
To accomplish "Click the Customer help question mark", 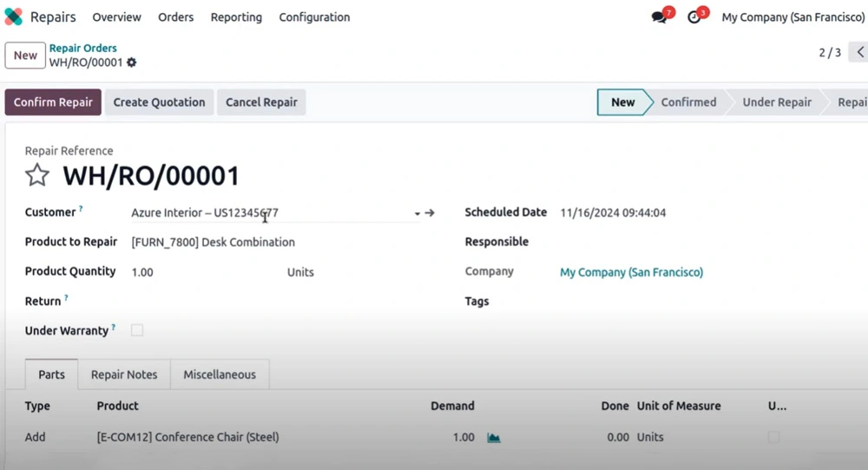I will point(81,209).
